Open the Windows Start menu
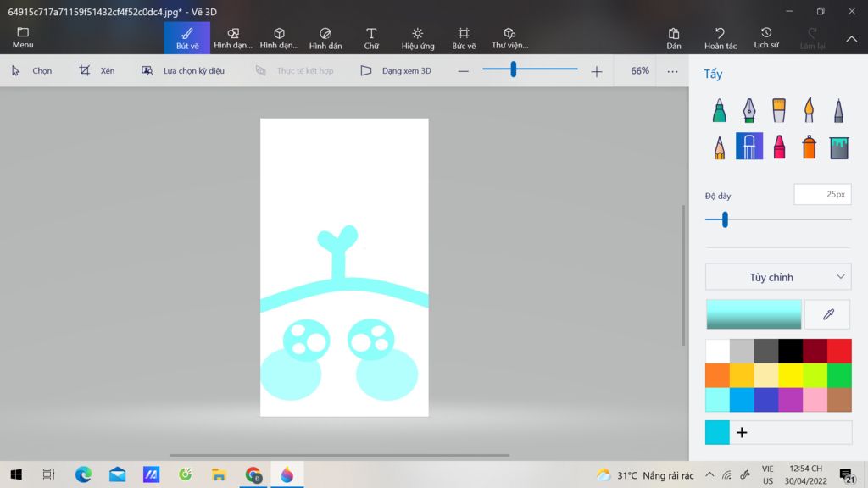This screenshot has width=868, height=488. pos(16,474)
